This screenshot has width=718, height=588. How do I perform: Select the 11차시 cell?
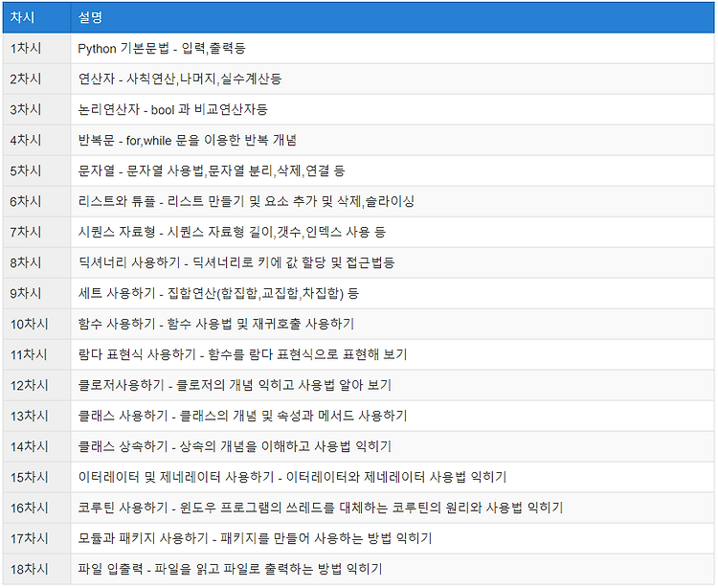point(36,355)
